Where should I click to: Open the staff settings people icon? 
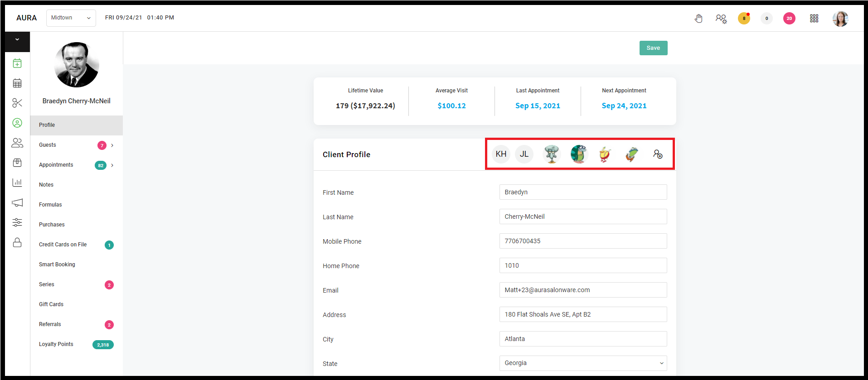(721, 19)
